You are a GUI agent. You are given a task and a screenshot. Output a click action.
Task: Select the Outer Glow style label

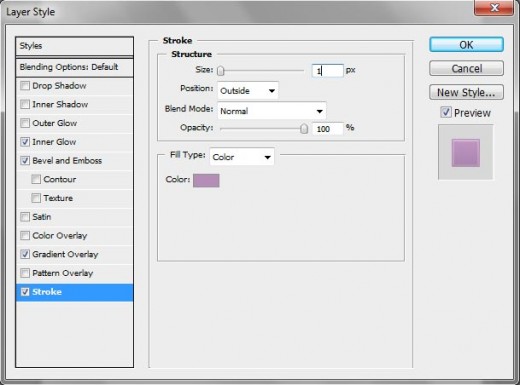(55, 123)
